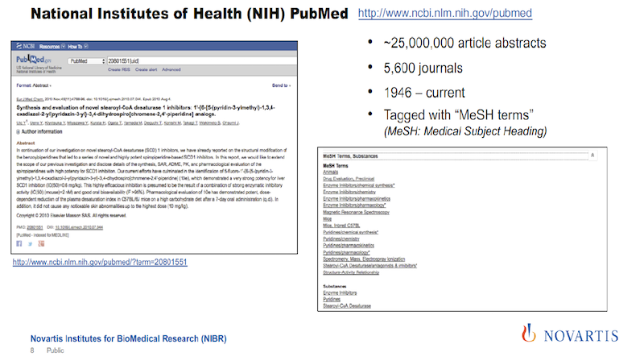
Task: Click the search field containing 20801551[uid]
Action: click(202, 61)
